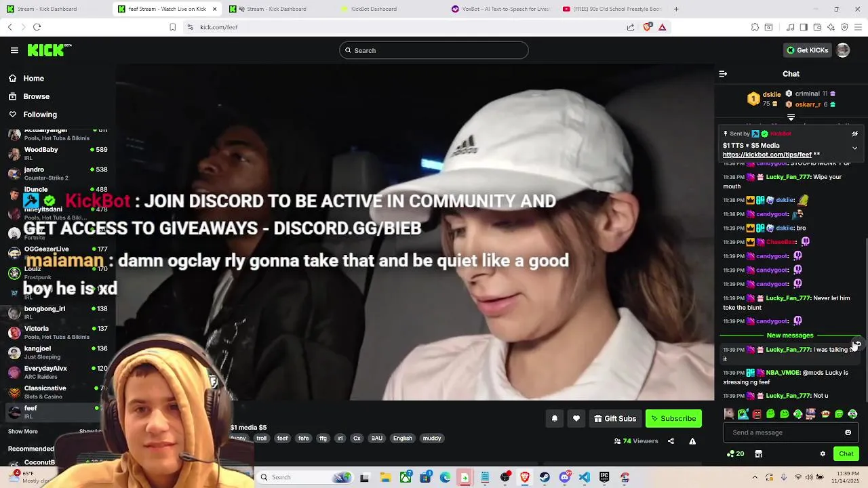Click the Subscribe button
The height and width of the screenshot is (488, 868).
click(x=673, y=419)
